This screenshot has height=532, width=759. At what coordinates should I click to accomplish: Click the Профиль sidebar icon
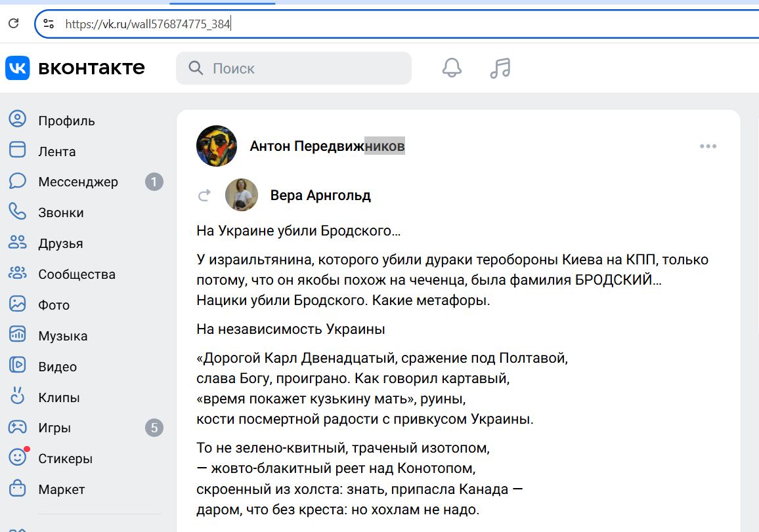tap(18, 119)
